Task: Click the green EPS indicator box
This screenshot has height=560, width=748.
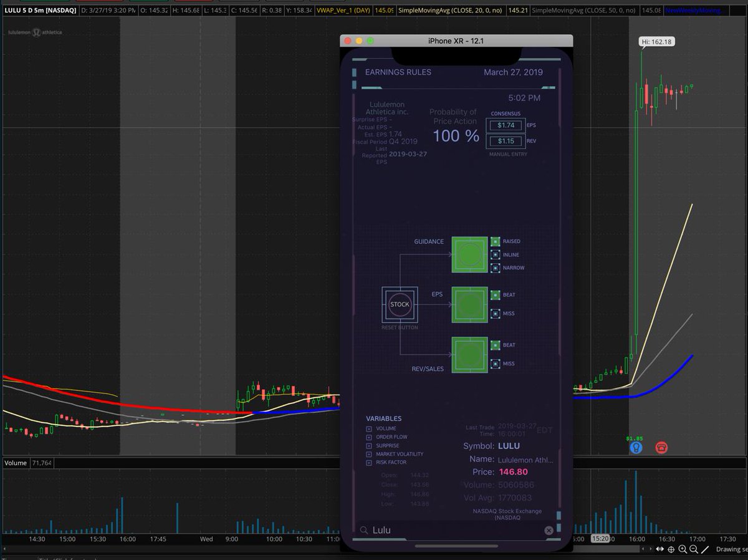Action: [x=469, y=304]
